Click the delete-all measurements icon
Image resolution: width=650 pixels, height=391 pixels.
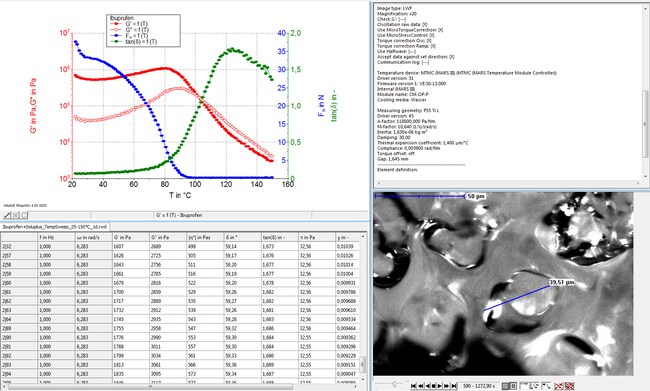[x=570, y=386]
